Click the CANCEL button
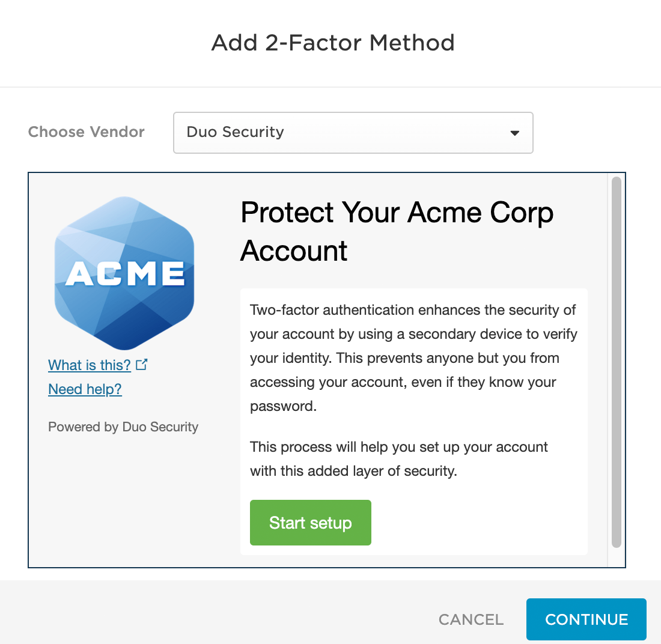 coord(471,619)
